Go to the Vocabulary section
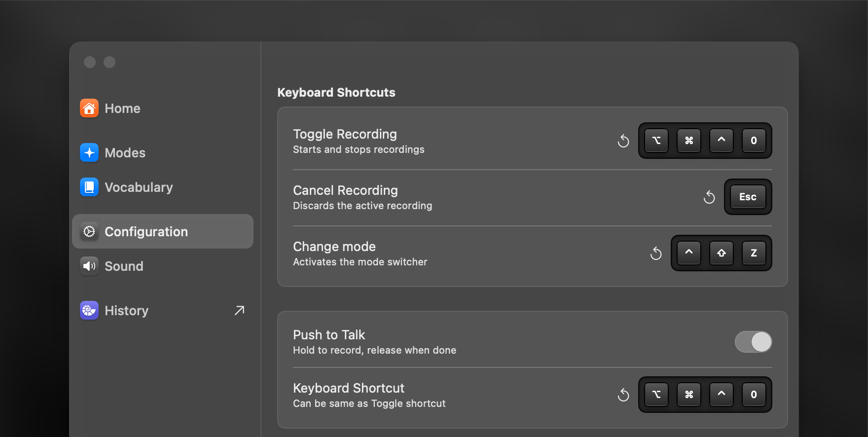 point(139,187)
